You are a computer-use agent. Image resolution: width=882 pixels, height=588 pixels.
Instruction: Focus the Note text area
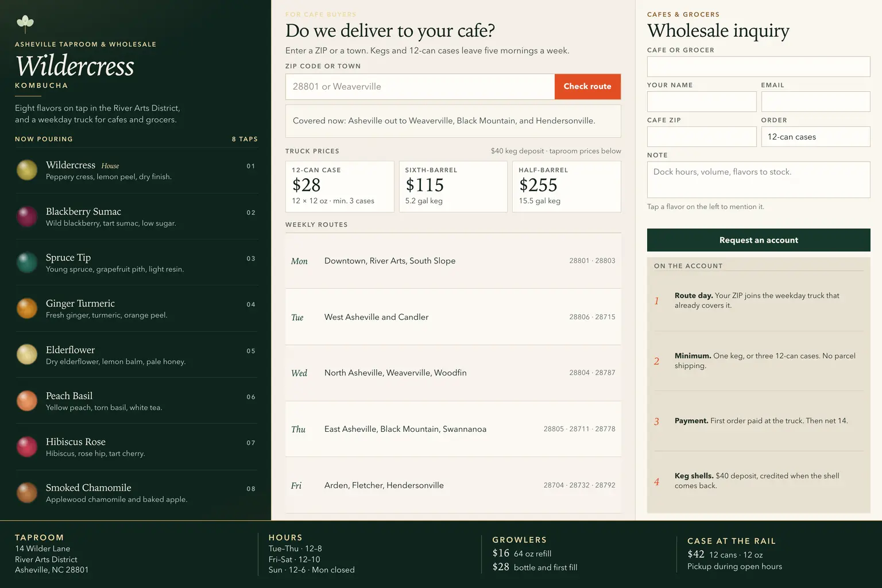pos(759,180)
